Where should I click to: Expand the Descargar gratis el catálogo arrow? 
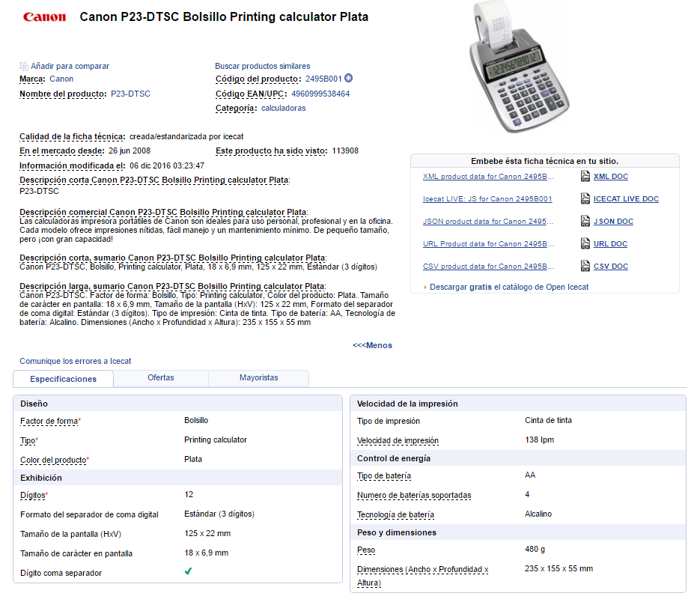(425, 288)
